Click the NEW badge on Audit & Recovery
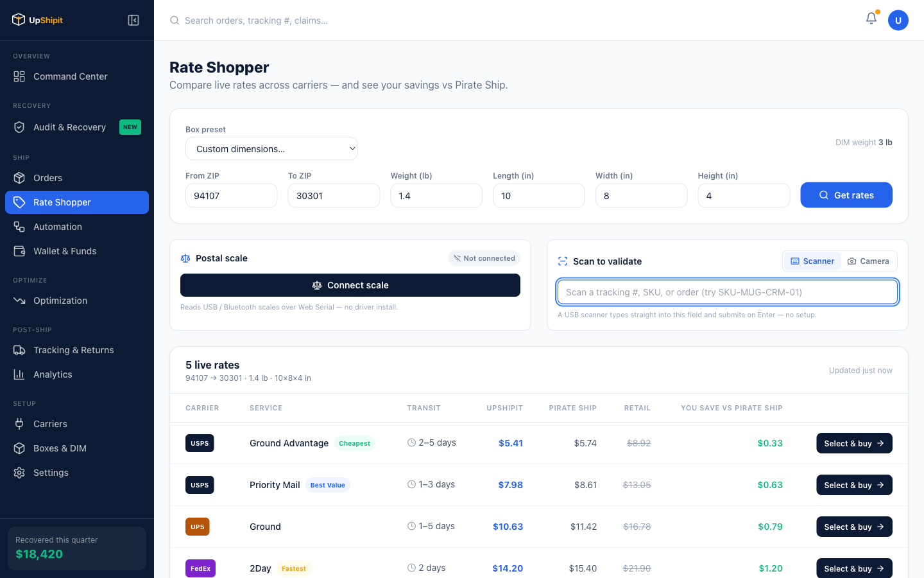Viewport: 924px width, 578px height. (x=130, y=127)
